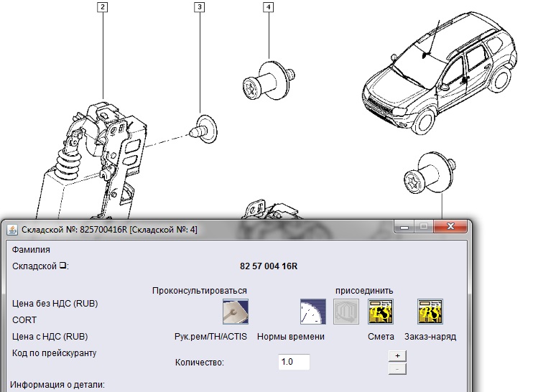Viewport: 533px width, 392px height.
Task: Click the lock mechanism part drawing
Action: pyautogui.click(x=101, y=158)
